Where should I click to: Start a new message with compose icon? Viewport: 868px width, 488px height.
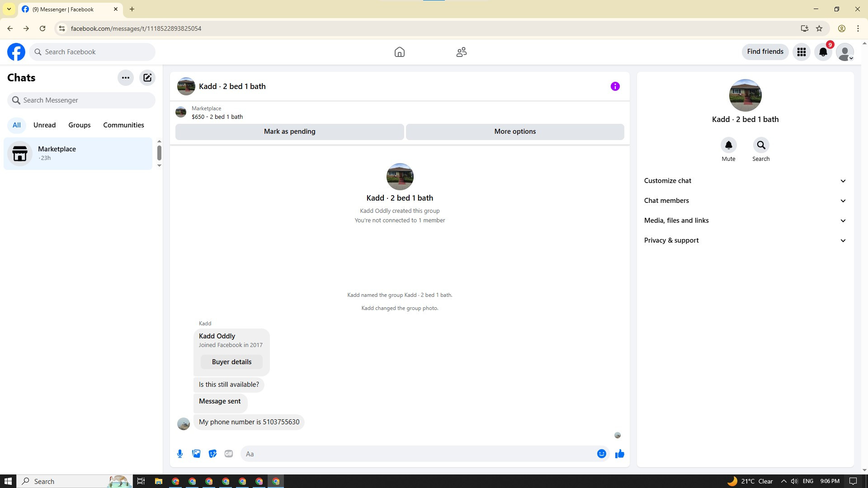[147, 78]
